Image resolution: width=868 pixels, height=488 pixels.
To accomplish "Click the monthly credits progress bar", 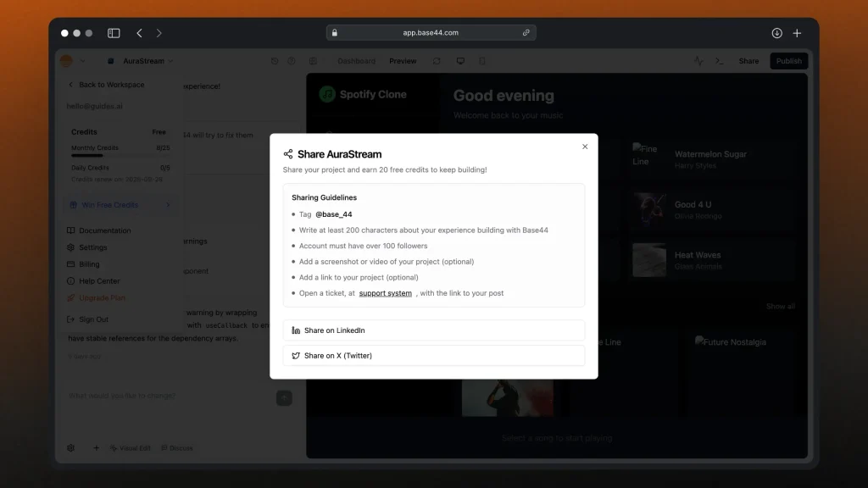I will tap(120, 156).
